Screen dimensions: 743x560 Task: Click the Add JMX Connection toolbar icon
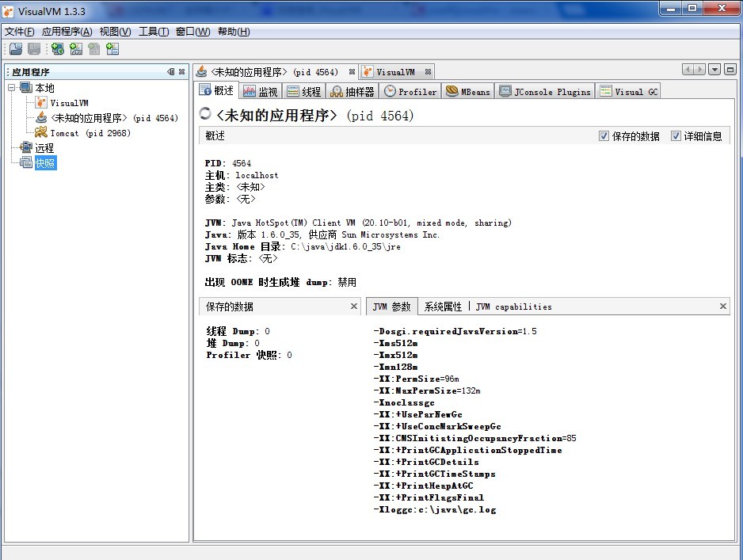pos(76,48)
